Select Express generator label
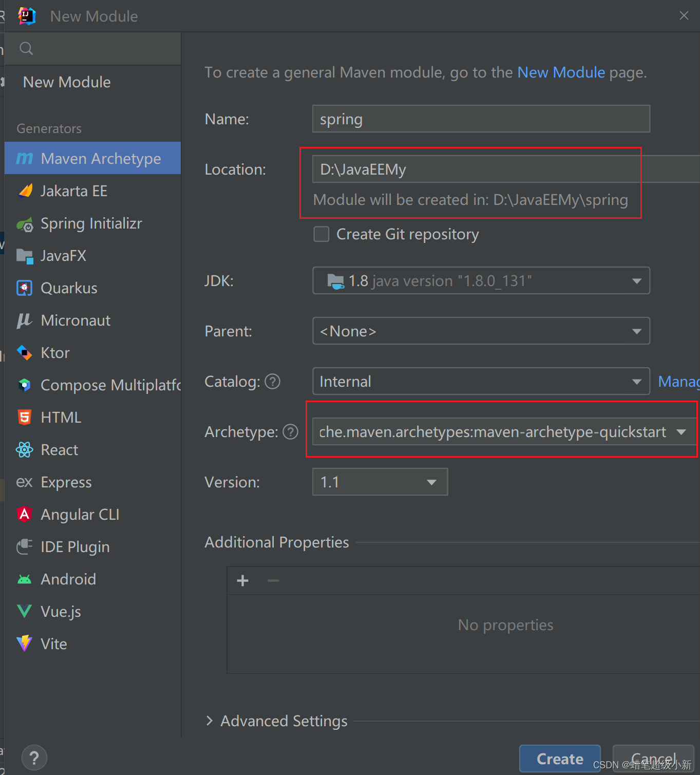700x775 pixels. tap(66, 482)
